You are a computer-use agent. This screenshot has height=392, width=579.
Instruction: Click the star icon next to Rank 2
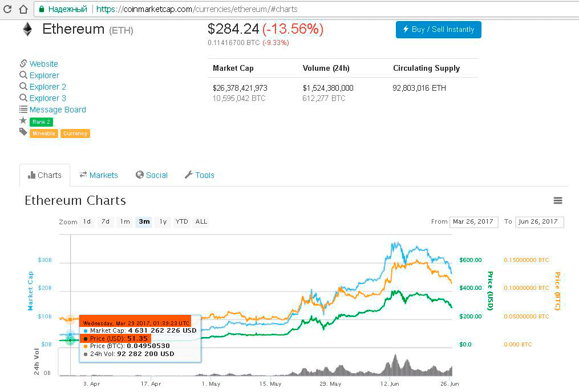[23, 120]
